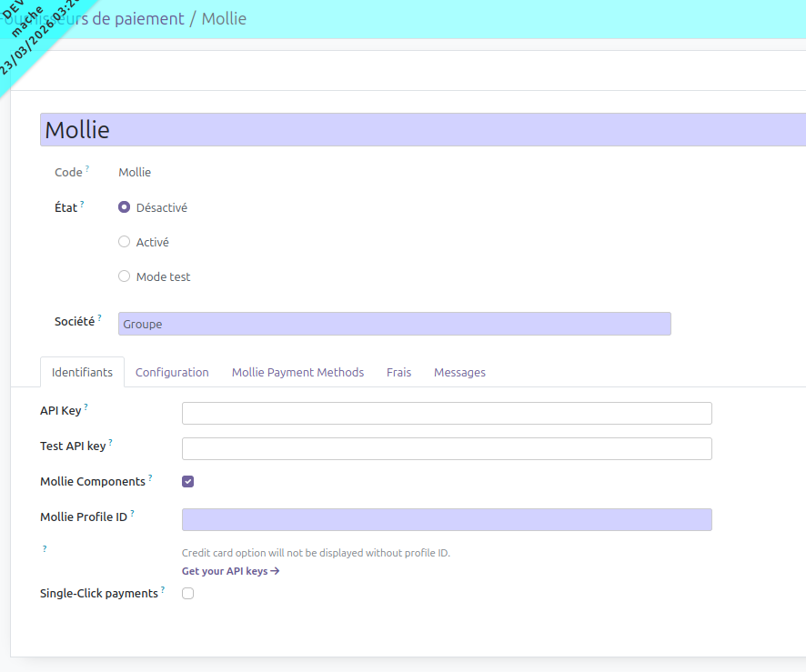The image size is (806, 672).
Task: Open the Société dropdown showing Groupe
Action: 394,324
